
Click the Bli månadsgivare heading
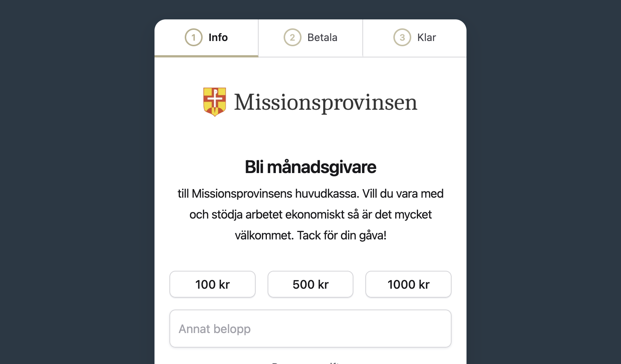tap(310, 167)
